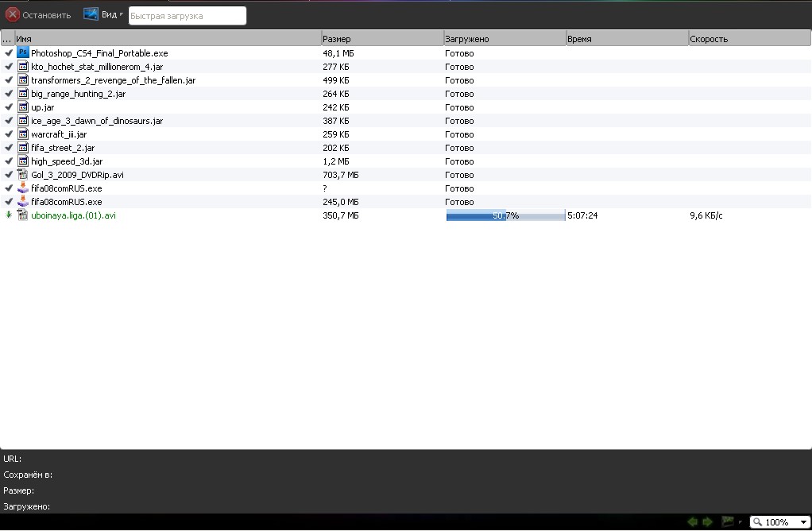Select the ice_age_3_dawn_of_dinosaurs.jar file name
This screenshot has width=812, height=531.
[x=97, y=121]
